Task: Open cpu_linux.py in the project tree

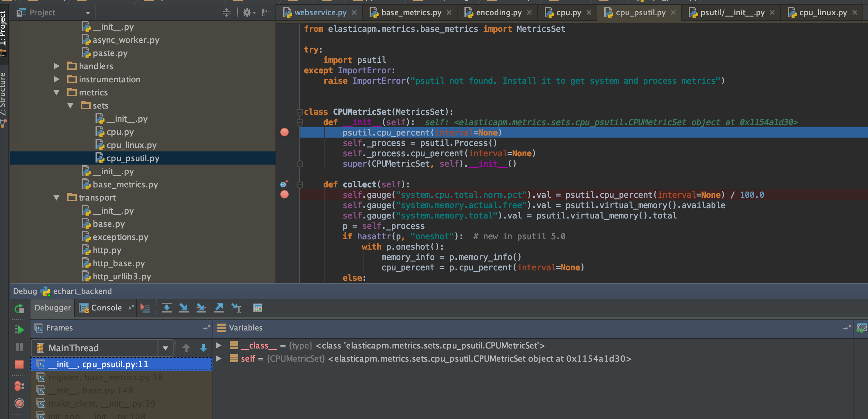Action: [x=131, y=145]
